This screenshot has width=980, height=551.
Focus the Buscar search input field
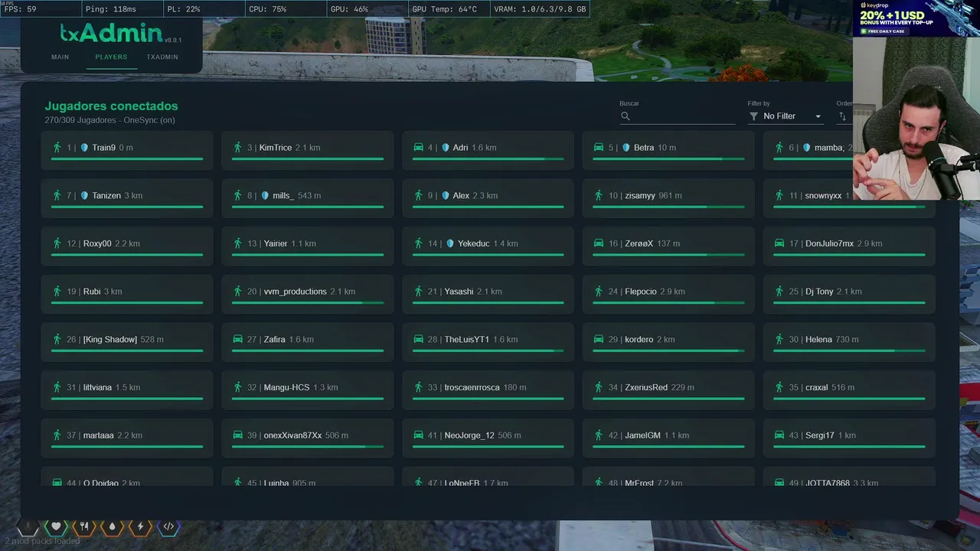point(678,116)
